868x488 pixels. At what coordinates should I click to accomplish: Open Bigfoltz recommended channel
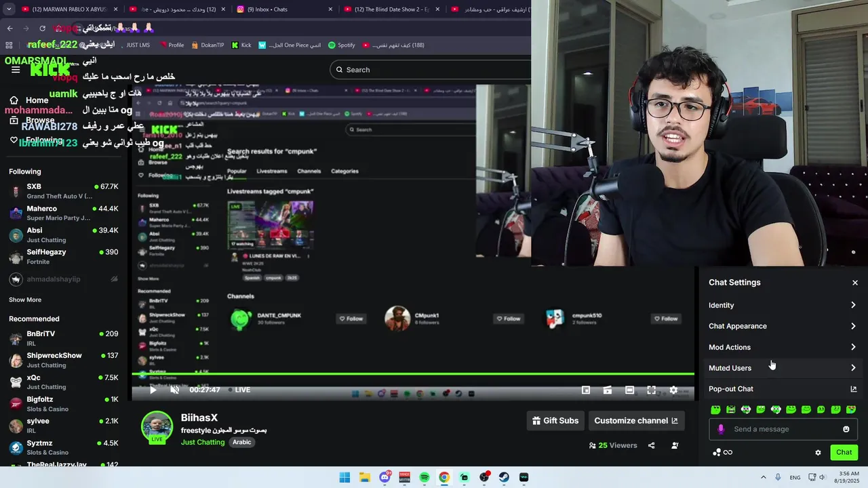pos(64,404)
